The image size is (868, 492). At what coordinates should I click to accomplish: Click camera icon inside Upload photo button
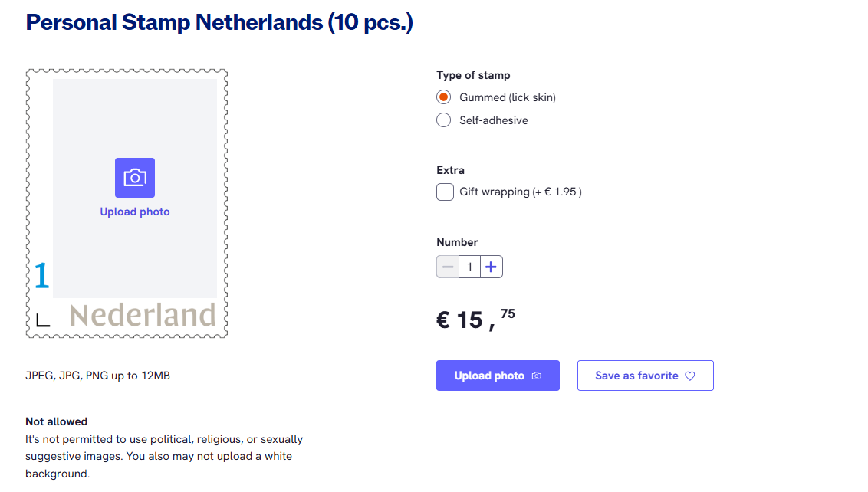tap(537, 376)
